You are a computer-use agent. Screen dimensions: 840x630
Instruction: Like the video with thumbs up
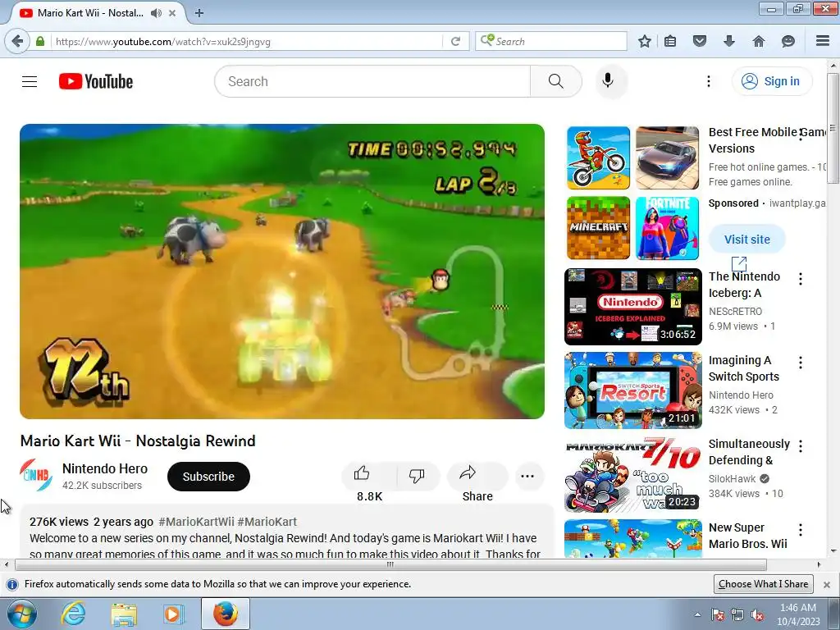coord(362,473)
